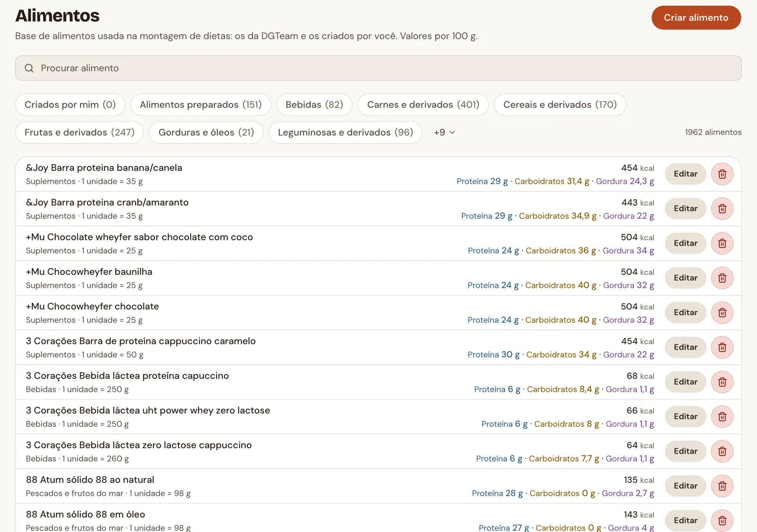Click Proteína 28 g of Atum ao natural
Image resolution: width=757 pixels, height=532 pixels.
(497, 493)
